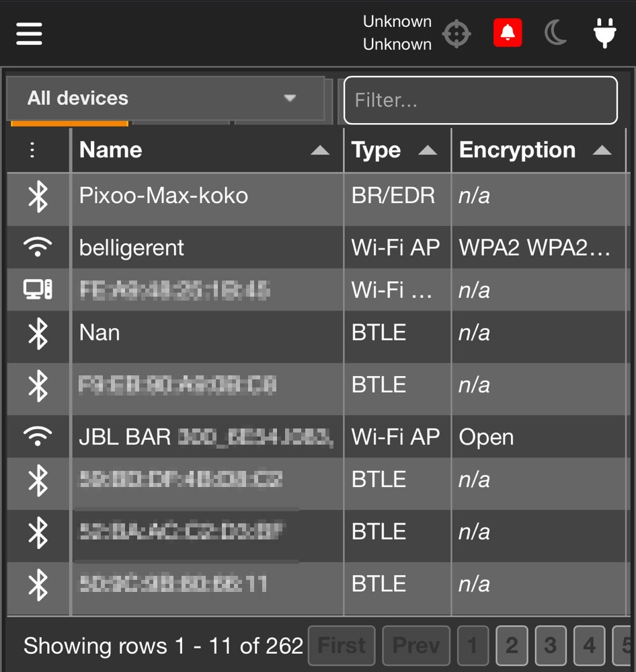Go to page 4 of results

click(x=589, y=645)
